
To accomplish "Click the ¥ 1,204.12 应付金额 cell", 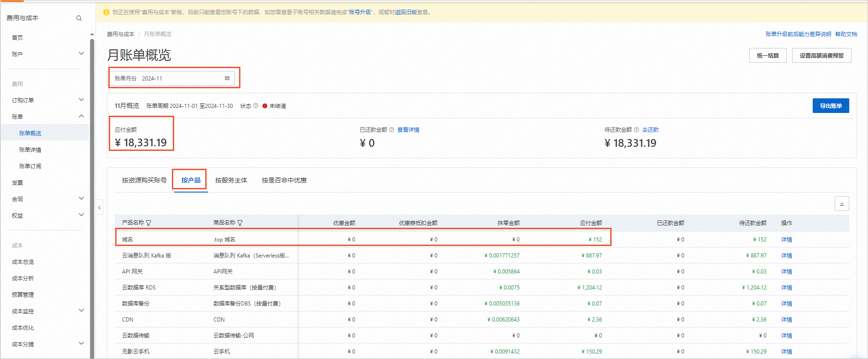I will point(590,288).
